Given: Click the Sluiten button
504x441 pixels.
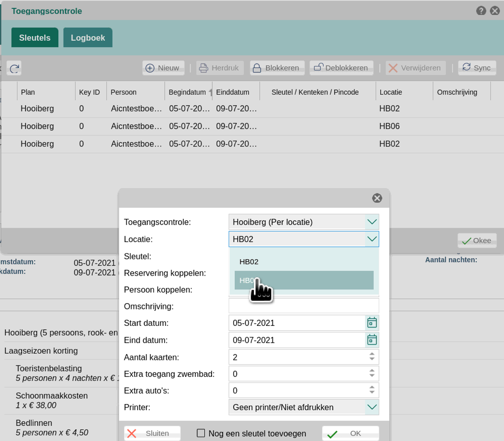Looking at the screenshot, I should [152, 433].
